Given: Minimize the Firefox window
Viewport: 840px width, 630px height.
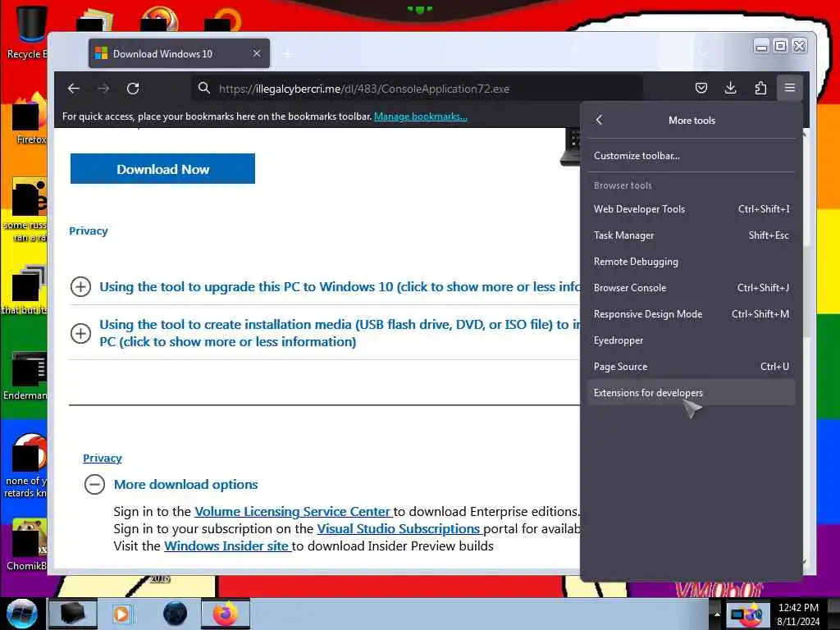Looking at the screenshot, I should [761, 47].
